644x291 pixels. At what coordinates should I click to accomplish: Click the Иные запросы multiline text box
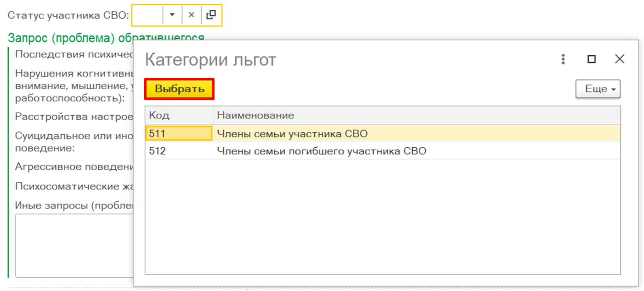pyautogui.click(x=74, y=245)
